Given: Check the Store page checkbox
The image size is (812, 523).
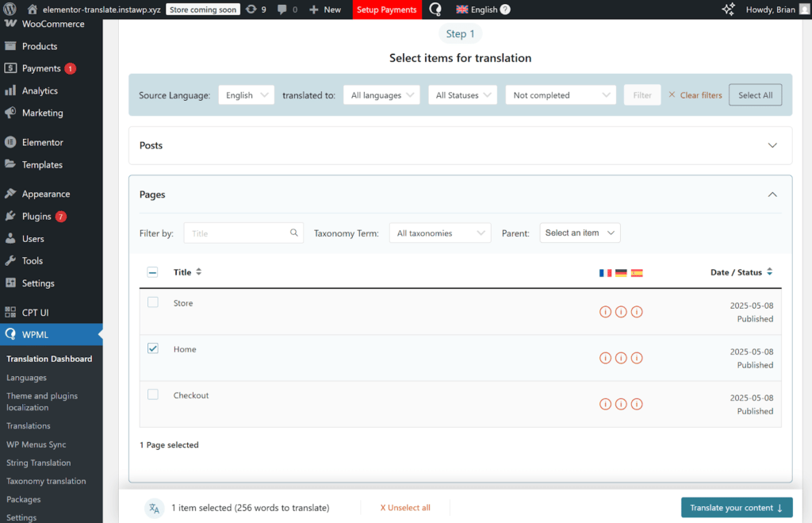Looking at the screenshot, I should click(153, 302).
